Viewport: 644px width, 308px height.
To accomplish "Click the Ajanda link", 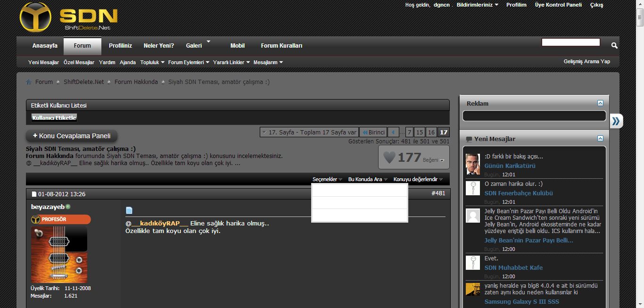I will [x=128, y=62].
